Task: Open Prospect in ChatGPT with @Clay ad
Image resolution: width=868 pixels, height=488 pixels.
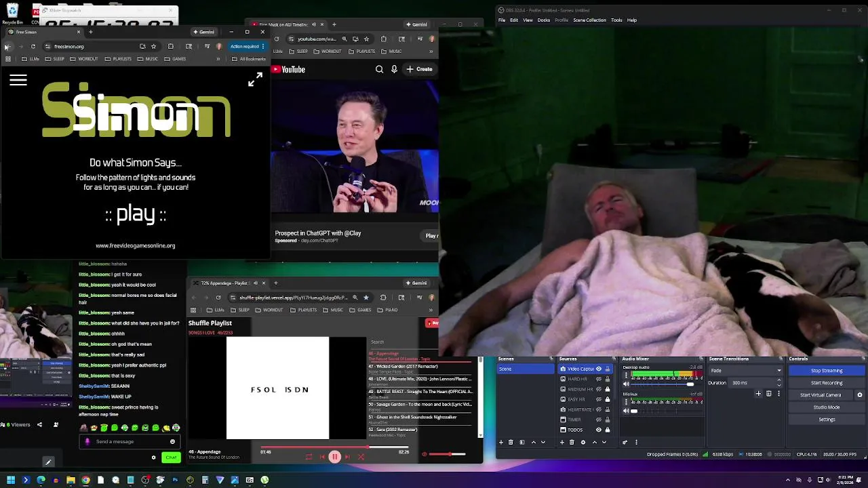Action: click(x=318, y=233)
